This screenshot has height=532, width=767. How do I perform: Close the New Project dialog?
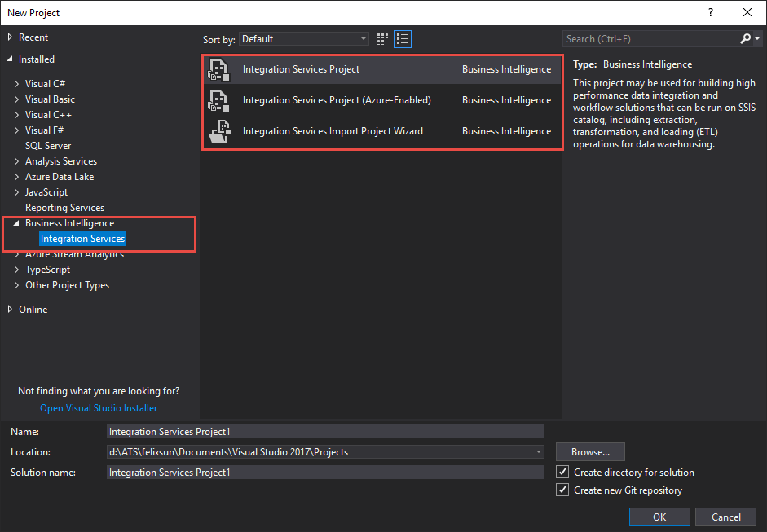click(x=747, y=13)
